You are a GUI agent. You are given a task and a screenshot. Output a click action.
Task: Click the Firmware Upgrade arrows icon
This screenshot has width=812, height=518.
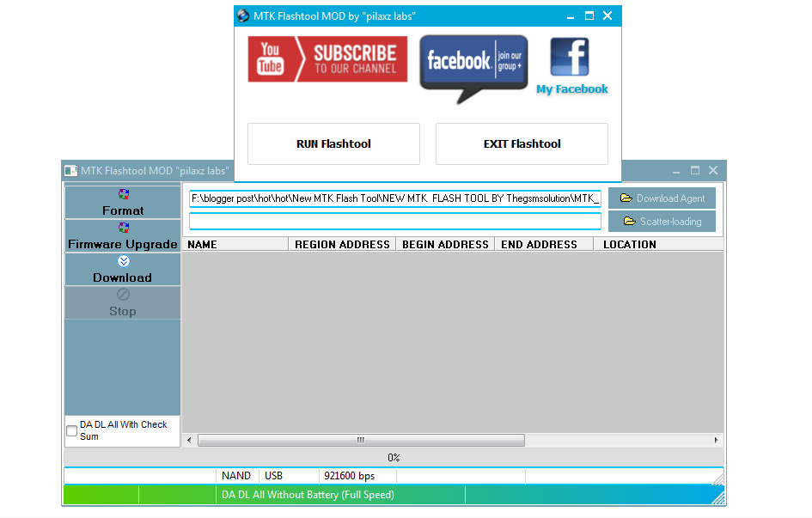123,228
